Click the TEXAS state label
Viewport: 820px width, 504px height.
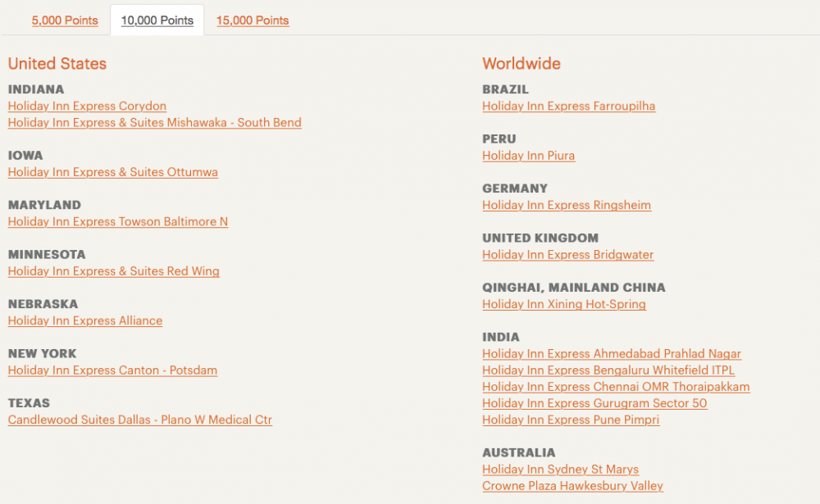pyautogui.click(x=29, y=403)
